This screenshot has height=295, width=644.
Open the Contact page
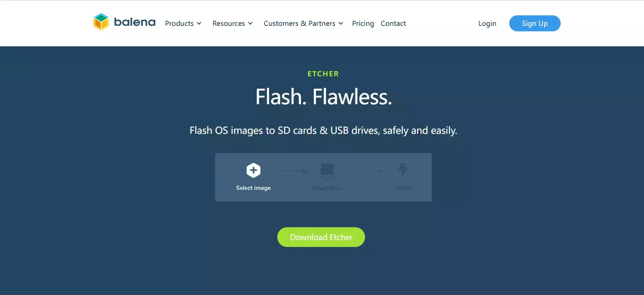click(393, 24)
